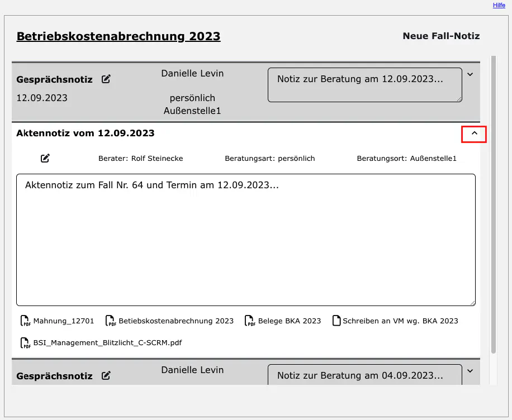
Task: Click the Betriebskostenabrechnung 2023 heading link
Action: click(x=118, y=37)
